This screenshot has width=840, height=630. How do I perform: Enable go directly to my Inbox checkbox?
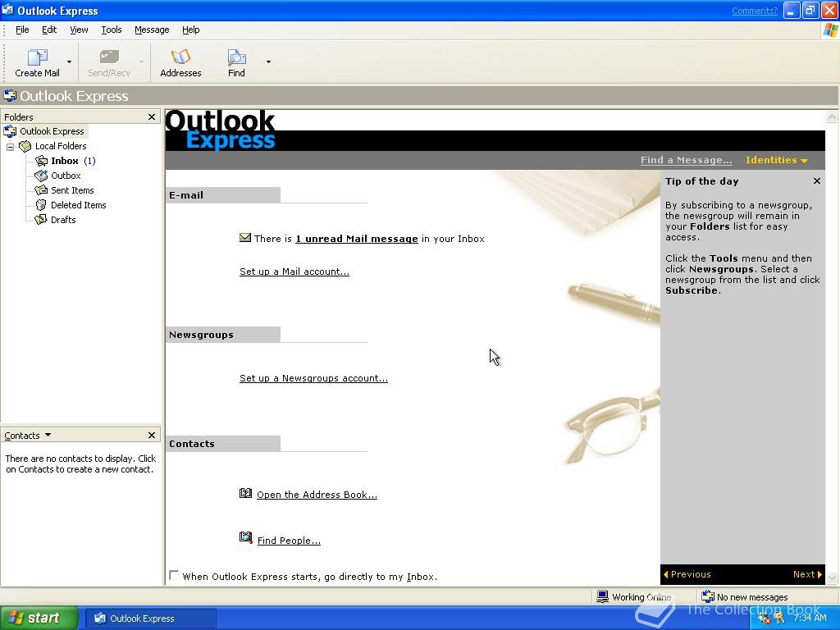tap(174, 575)
